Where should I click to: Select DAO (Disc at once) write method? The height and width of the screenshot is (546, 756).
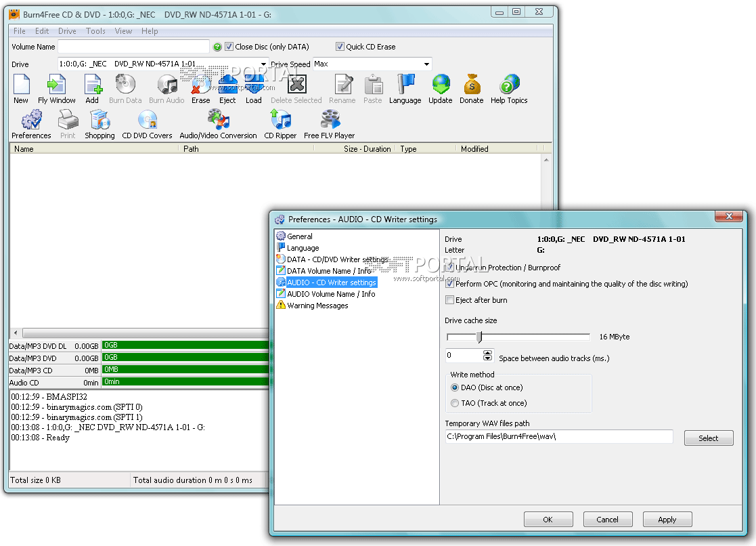point(455,387)
